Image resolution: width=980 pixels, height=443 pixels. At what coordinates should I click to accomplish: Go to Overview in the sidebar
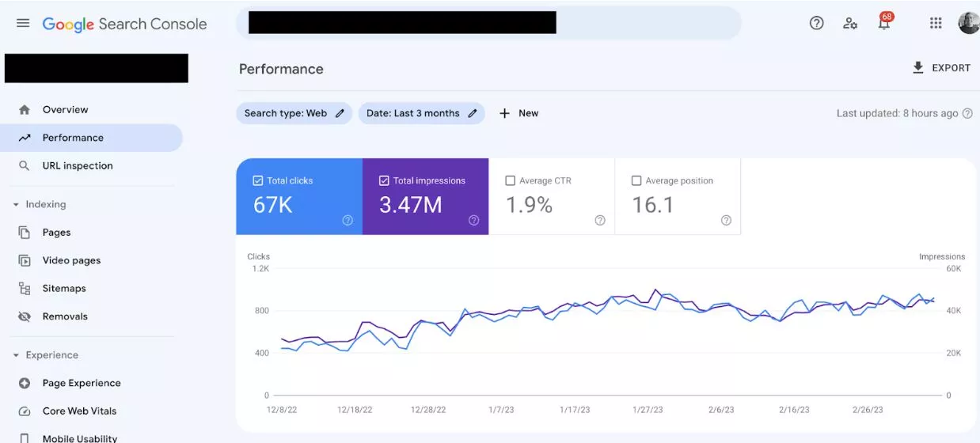[65, 110]
